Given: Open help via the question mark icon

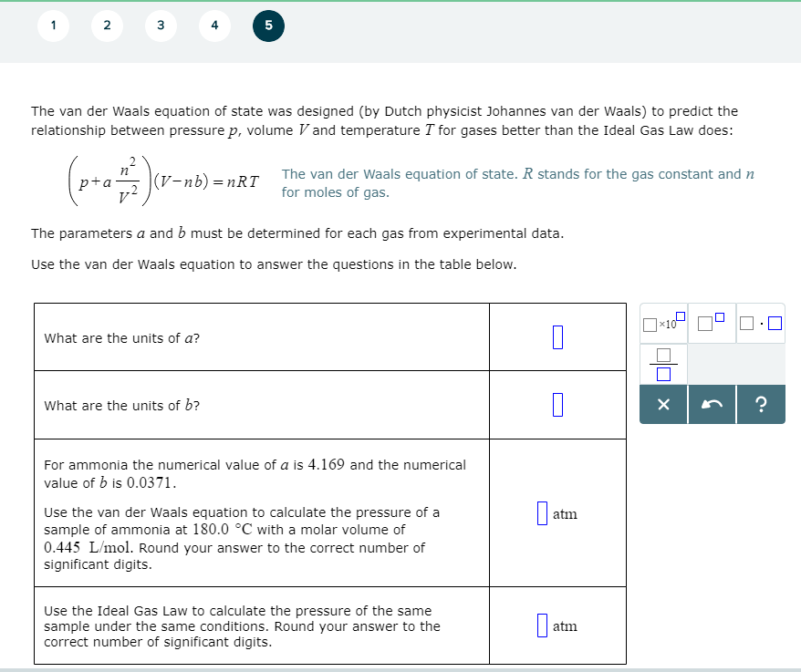Looking at the screenshot, I should point(760,403).
